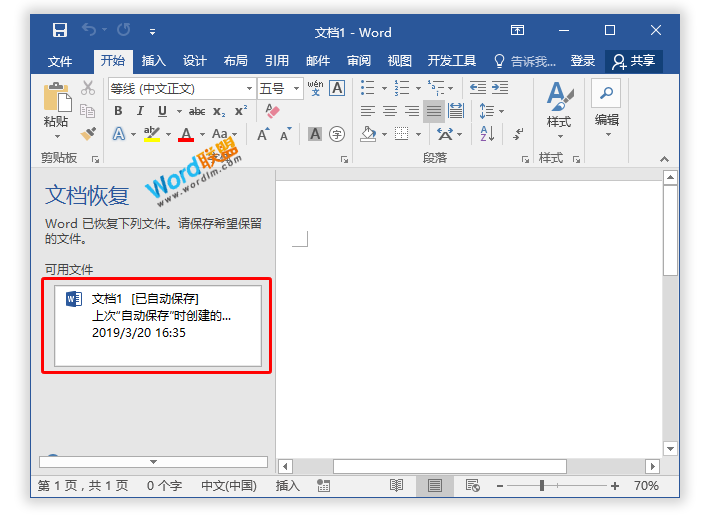Click the Undo arrow icon
This screenshot has width=710, height=520.
point(89,30)
